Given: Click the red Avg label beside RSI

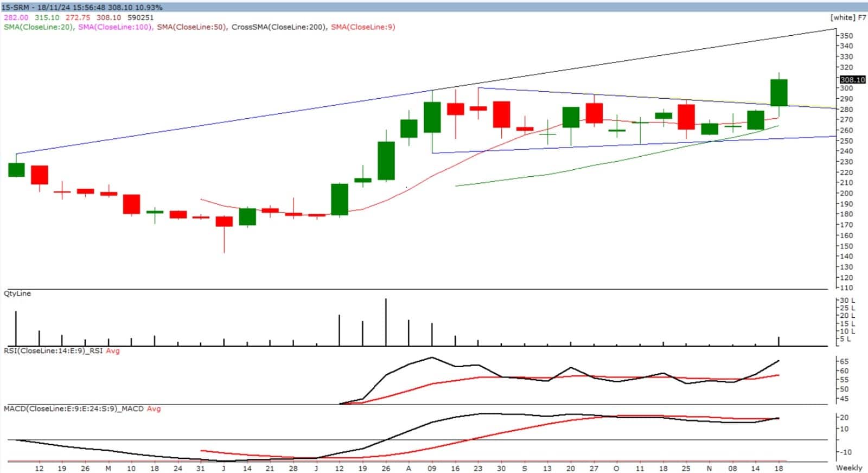Looking at the screenshot, I should pos(113,351).
